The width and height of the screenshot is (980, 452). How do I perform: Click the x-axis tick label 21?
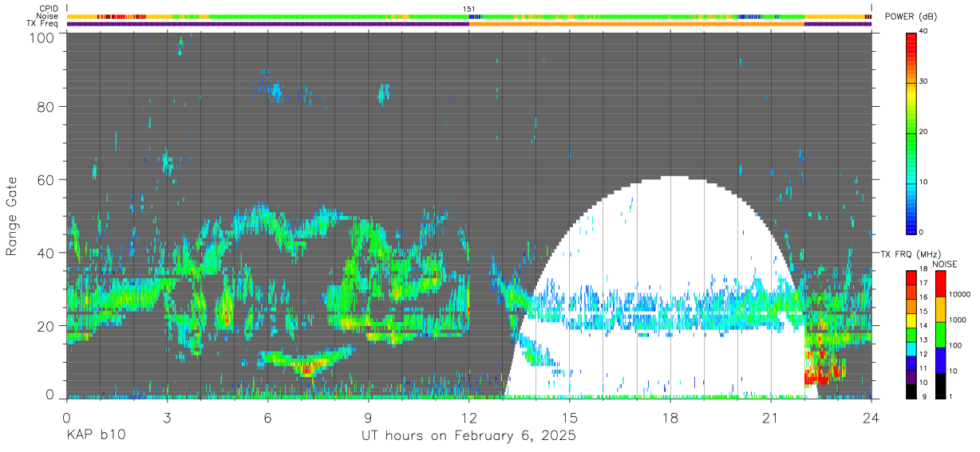(x=771, y=417)
